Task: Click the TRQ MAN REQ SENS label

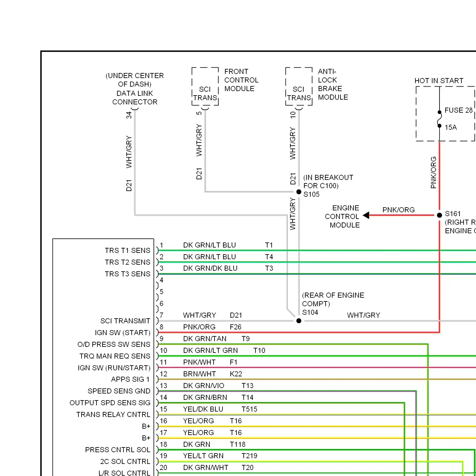Action: 115,356
